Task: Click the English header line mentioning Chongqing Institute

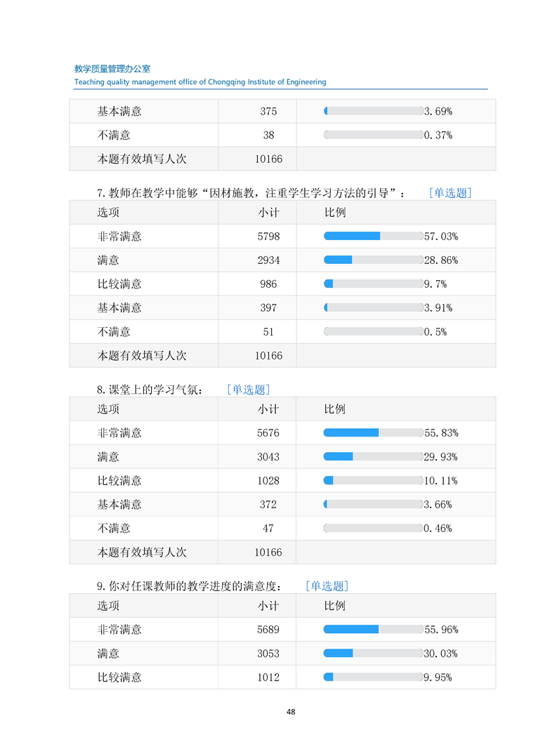Action: (x=200, y=82)
